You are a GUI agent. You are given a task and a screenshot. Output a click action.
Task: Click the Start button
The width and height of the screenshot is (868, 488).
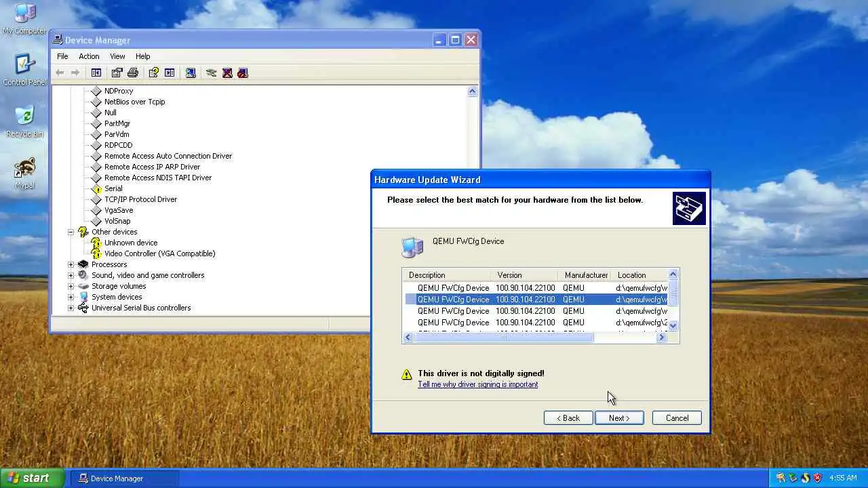tap(32, 478)
